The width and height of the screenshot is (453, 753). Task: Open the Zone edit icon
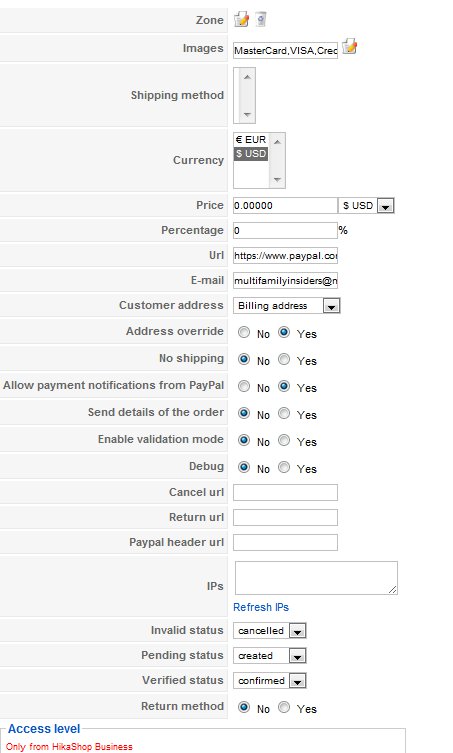click(x=241, y=20)
